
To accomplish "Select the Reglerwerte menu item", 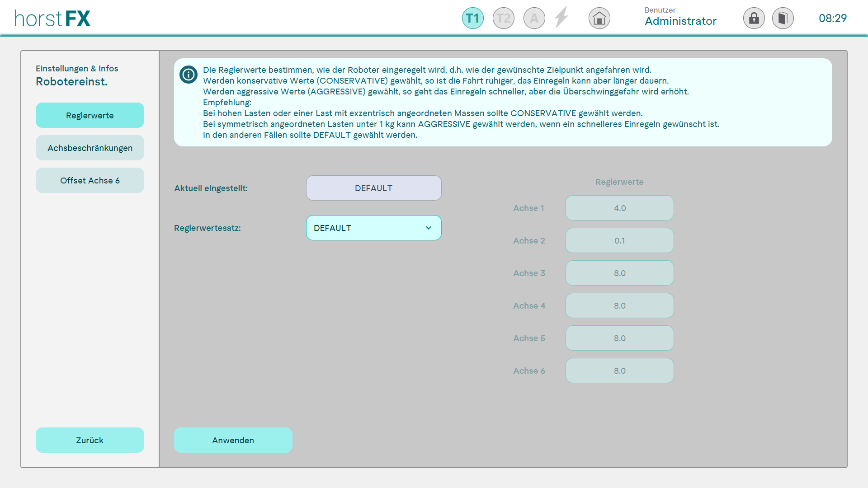I will pos(90,115).
